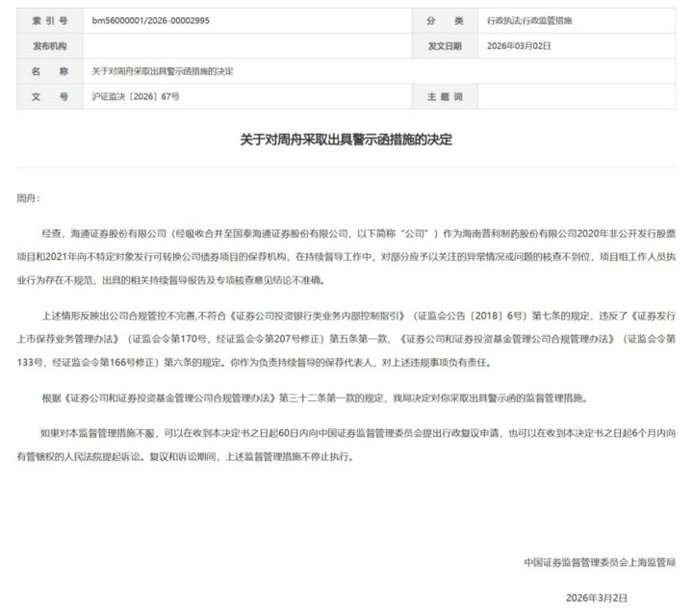Click the salutation 周舟：

[x=28, y=198]
